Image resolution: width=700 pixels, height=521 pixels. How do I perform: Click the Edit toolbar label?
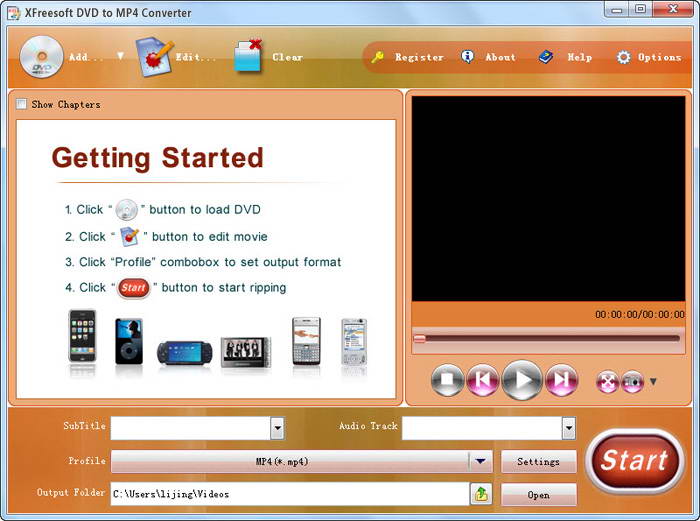(x=195, y=57)
